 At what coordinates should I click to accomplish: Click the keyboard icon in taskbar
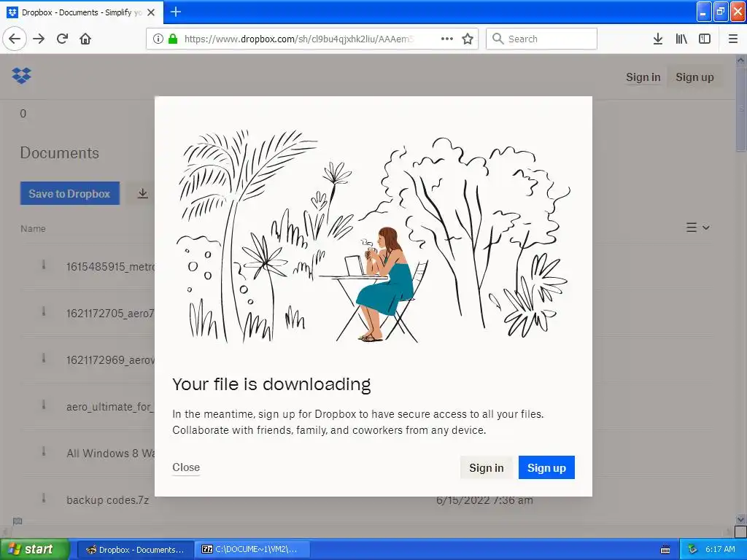coord(665,550)
